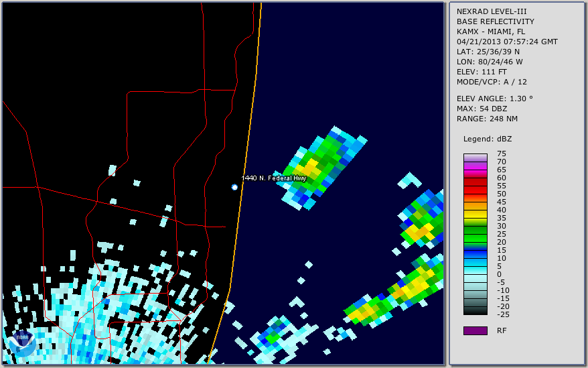This screenshot has width=588, height=368.
Task: Select the MAX: 54 DBZ text
Action: click(482, 109)
